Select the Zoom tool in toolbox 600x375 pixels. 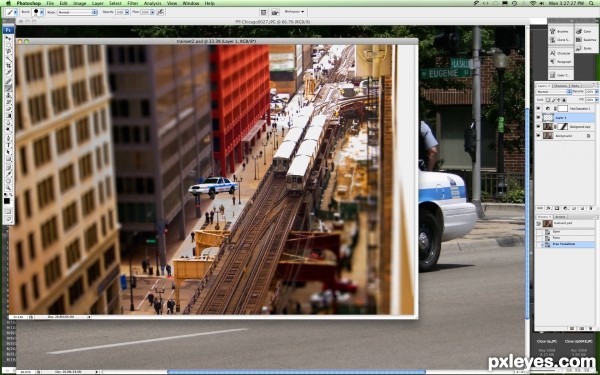tap(8, 188)
